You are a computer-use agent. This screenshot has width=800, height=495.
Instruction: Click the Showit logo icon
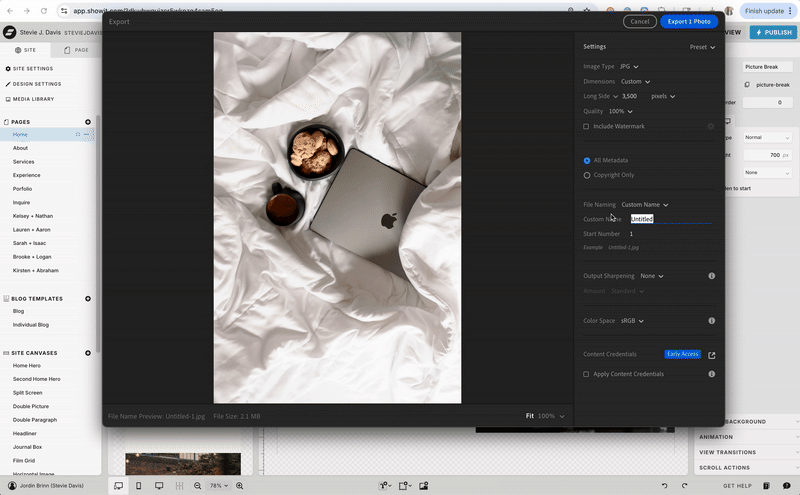pos(9,32)
